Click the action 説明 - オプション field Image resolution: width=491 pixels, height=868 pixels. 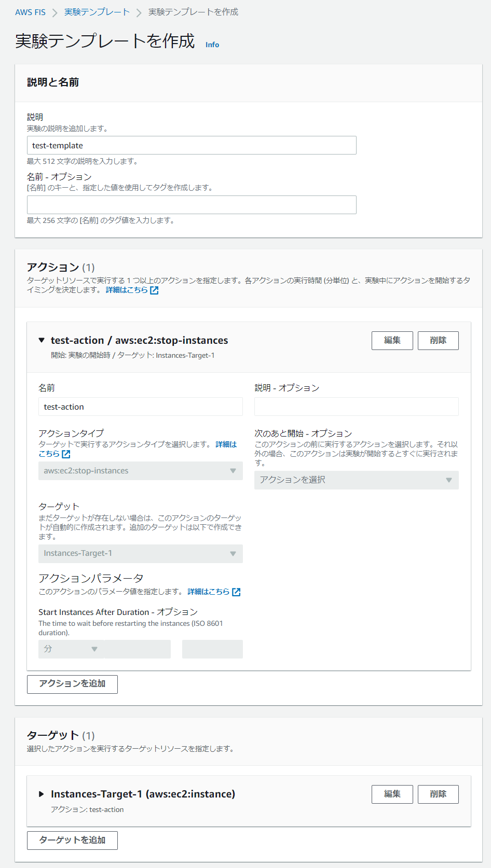357,407
